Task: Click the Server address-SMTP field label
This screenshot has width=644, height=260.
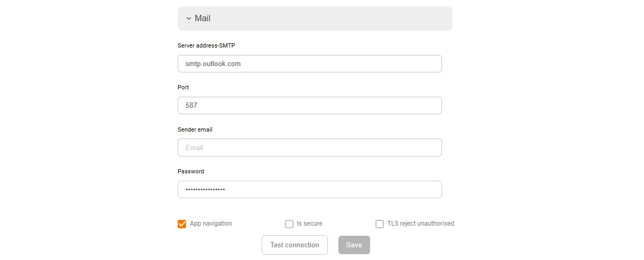Action: tap(206, 45)
